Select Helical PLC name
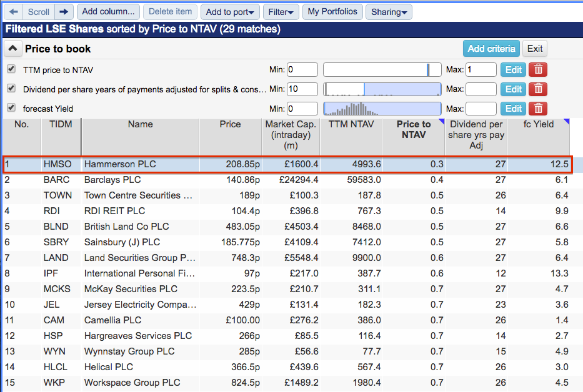583x392 pixels. point(109,367)
